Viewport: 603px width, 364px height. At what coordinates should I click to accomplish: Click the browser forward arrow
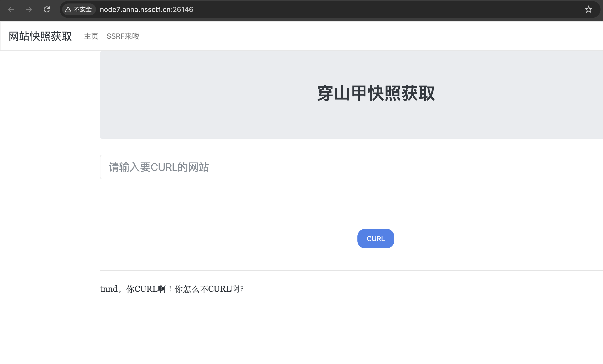(x=29, y=9)
